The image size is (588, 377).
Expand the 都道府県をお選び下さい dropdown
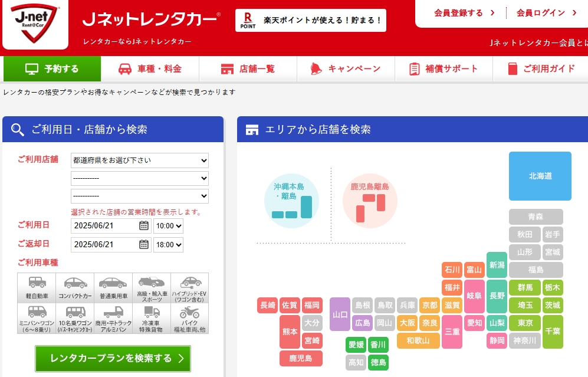click(140, 160)
